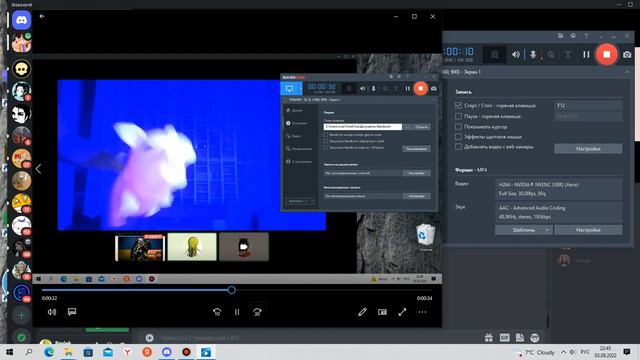Show hidden system tray icons
This screenshot has height=360, width=640.
coord(563,352)
